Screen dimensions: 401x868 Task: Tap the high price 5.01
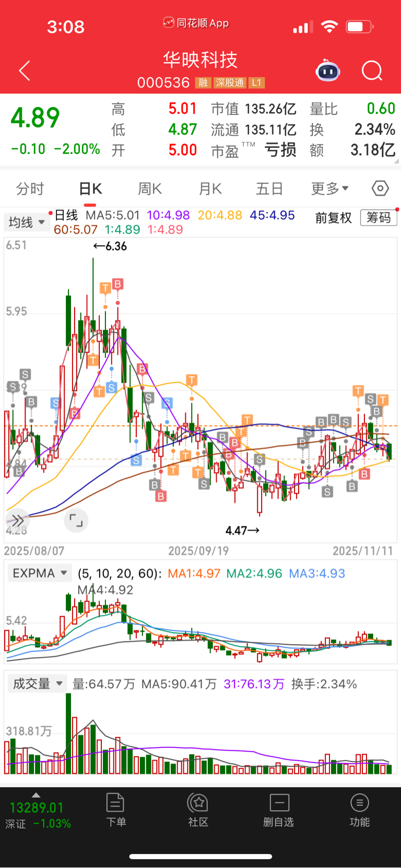click(183, 109)
